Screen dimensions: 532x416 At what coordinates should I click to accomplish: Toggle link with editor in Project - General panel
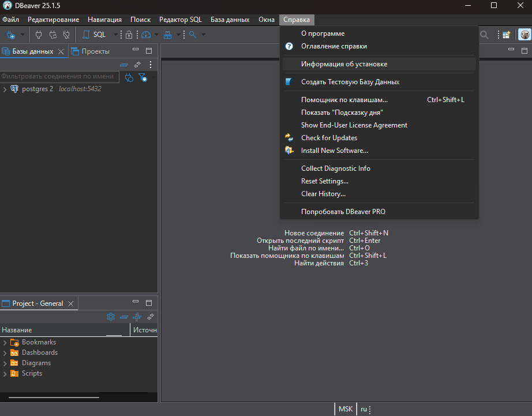coord(151,317)
